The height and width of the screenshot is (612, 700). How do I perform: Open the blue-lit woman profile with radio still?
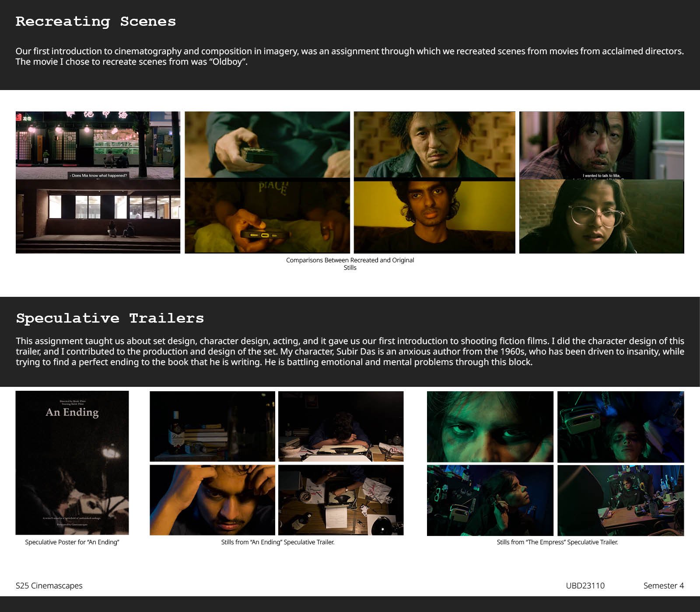tap(490, 501)
